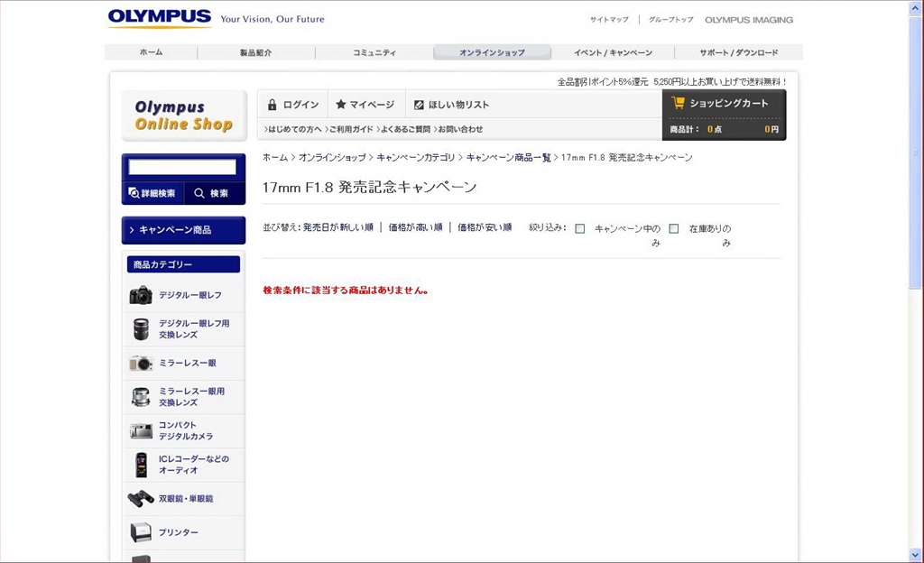The width and height of the screenshot is (924, 563).
Task: Click the はじめての方へ link
Action: 293,129
